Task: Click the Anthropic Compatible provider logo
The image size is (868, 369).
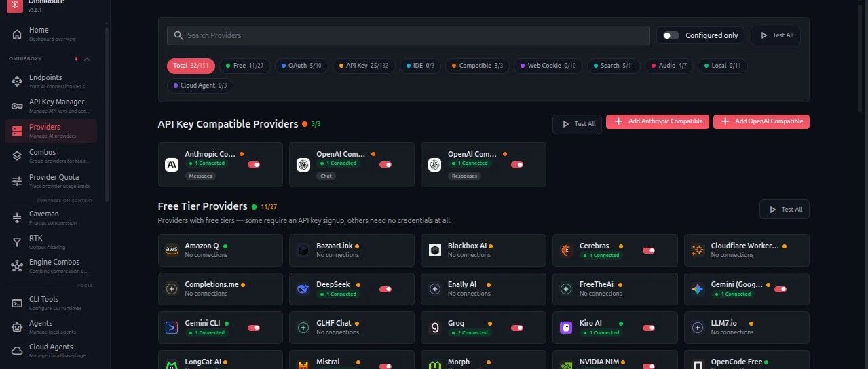Action: coord(172,164)
